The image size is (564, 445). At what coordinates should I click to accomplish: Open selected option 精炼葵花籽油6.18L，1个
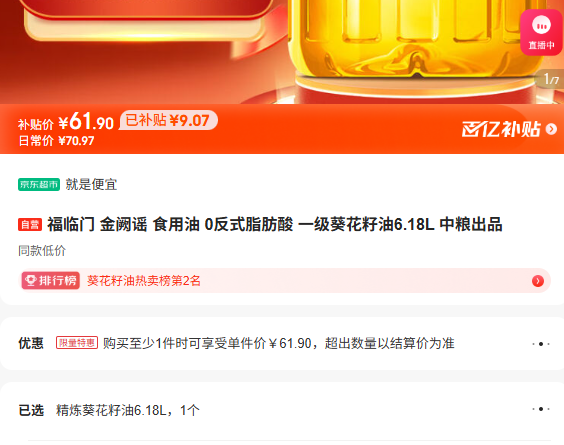click(127, 410)
